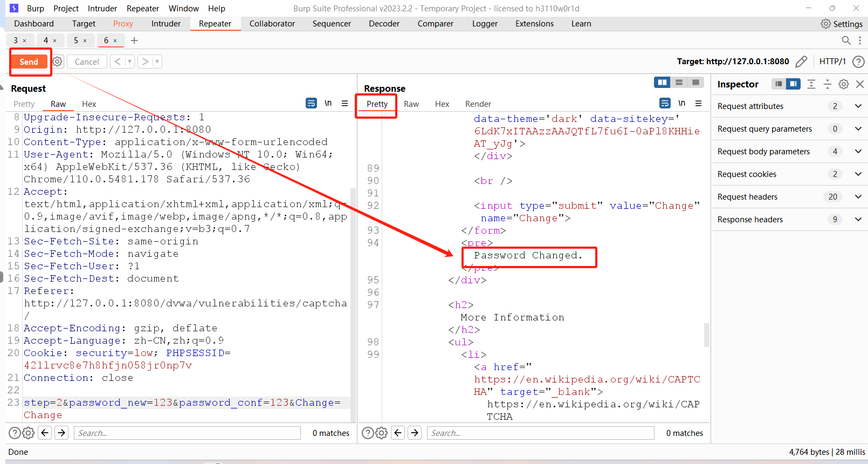Open the Burp Settings
The width and height of the screenshot is (868, 464).
coord(842,24)
